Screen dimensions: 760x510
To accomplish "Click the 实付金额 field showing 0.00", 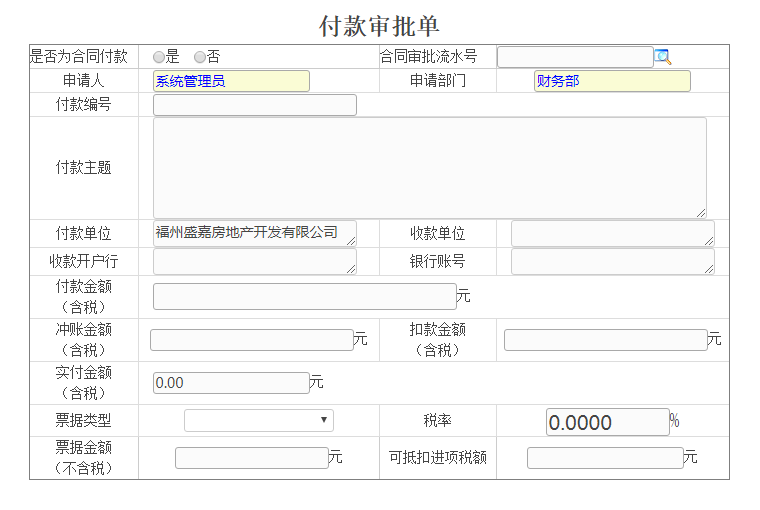I will 231,383.
